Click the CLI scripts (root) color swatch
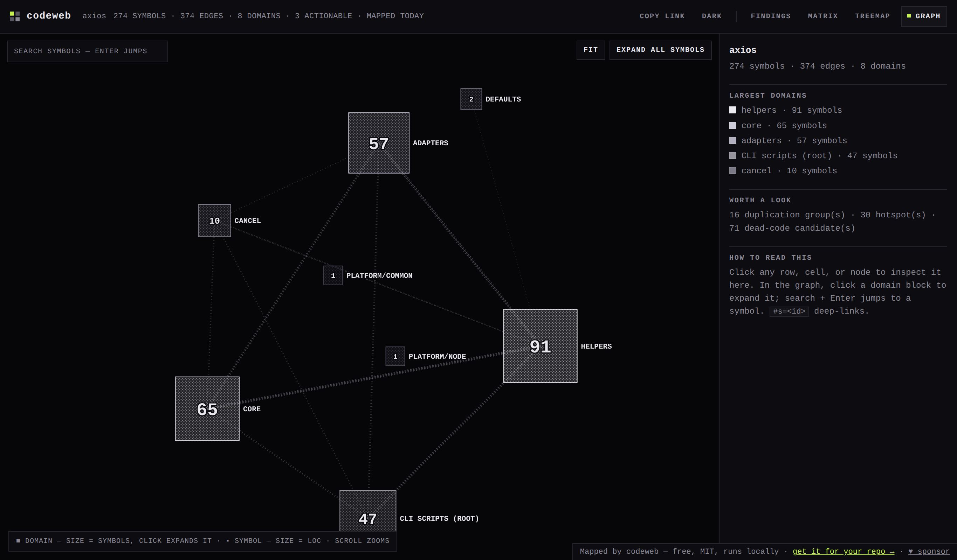Viewport: 957px width, 560px height. click(x=732, y=155)
